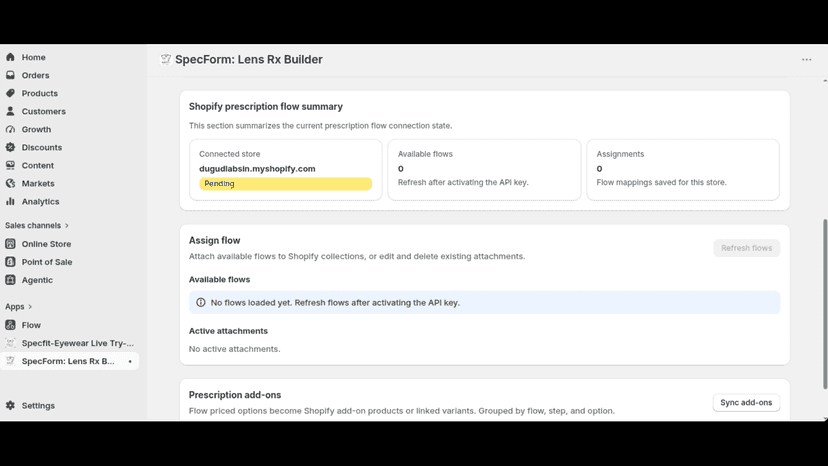Click the Sync add-ons button

click(746, 403)
